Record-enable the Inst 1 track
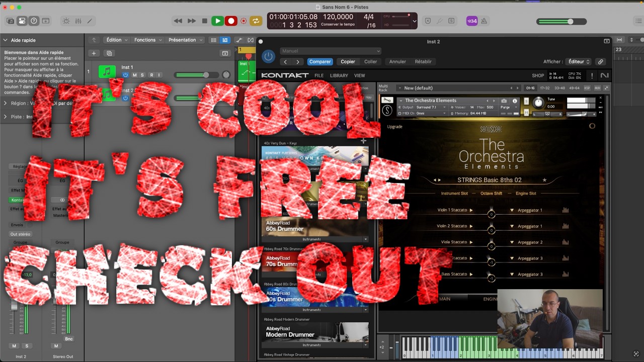 (151, 75)
